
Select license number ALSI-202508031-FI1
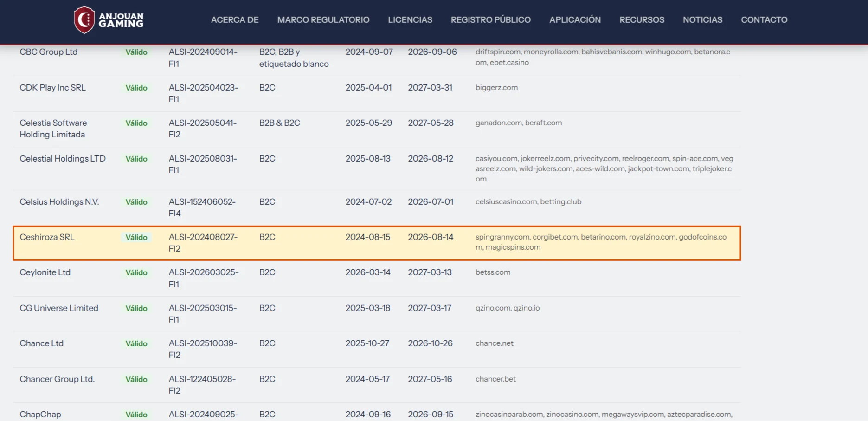pos(203,164)
